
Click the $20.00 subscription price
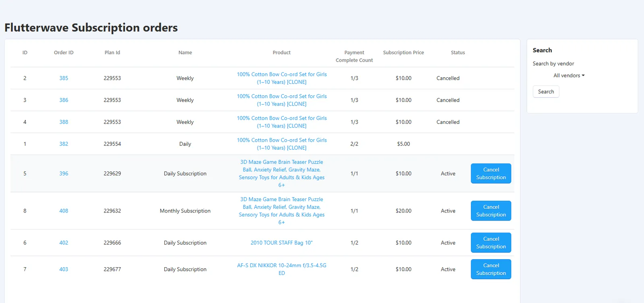pyautogui.click(x=403, y=211)
